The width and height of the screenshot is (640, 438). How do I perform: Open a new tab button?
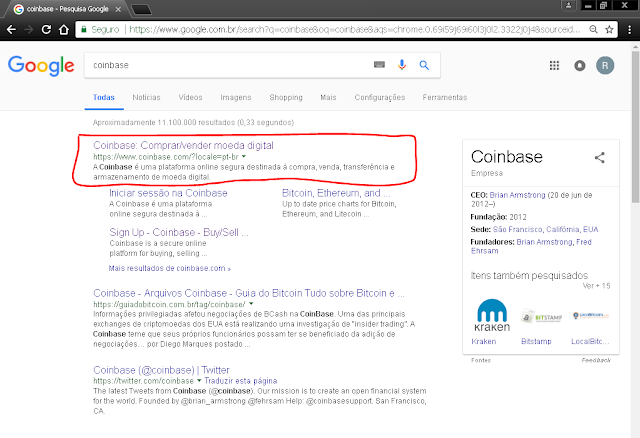tap(141, 9)
